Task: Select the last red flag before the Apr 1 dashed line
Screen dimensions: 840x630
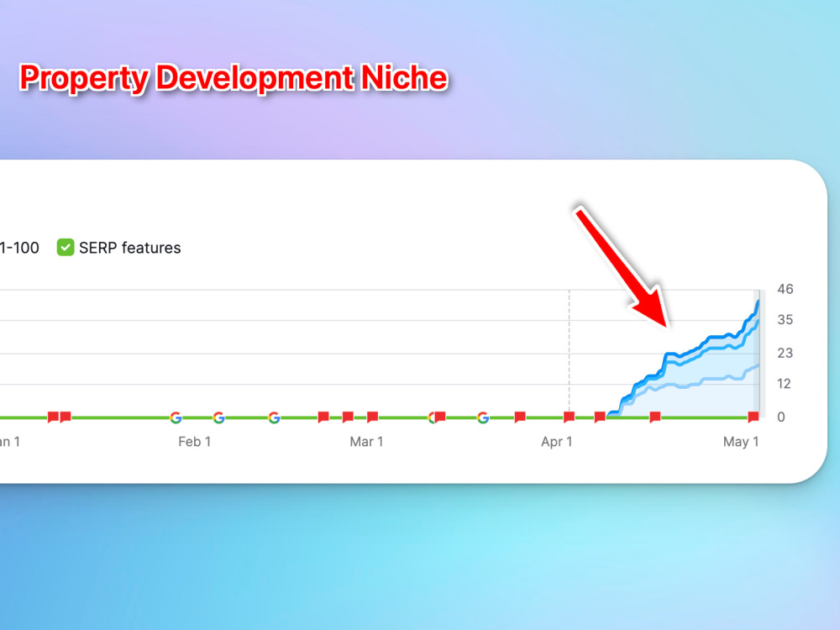Action: point(520,417)
